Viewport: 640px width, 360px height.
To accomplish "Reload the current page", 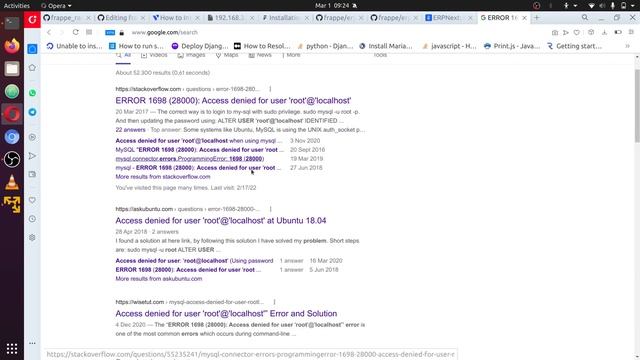I will (x=76, y=32).
